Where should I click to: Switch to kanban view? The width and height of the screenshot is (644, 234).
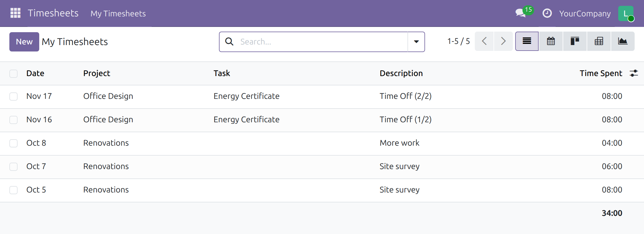(x=575, y=41)
